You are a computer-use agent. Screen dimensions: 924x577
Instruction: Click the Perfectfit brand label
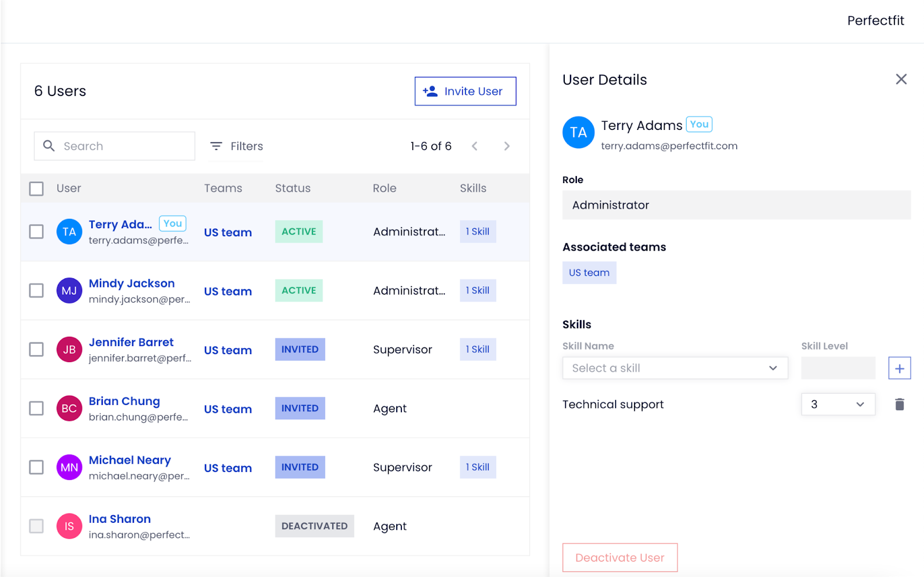pyautogui.click(x=875, y=21)
